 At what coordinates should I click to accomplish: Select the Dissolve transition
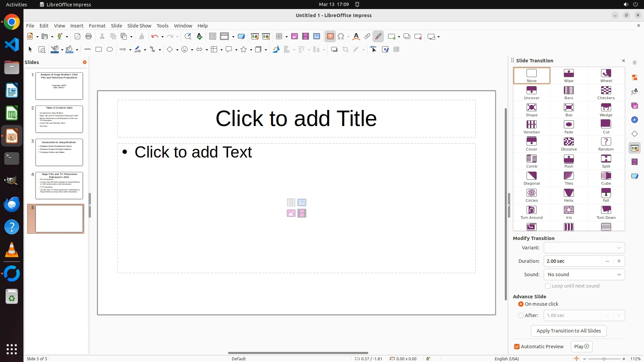pyautogui.click(x=569, y=144)
